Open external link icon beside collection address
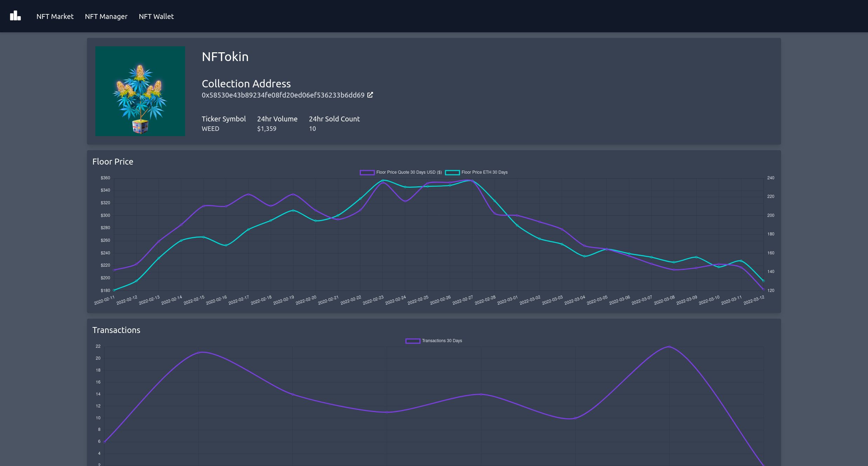Screen dimensions: 868x466 [370, 95]
